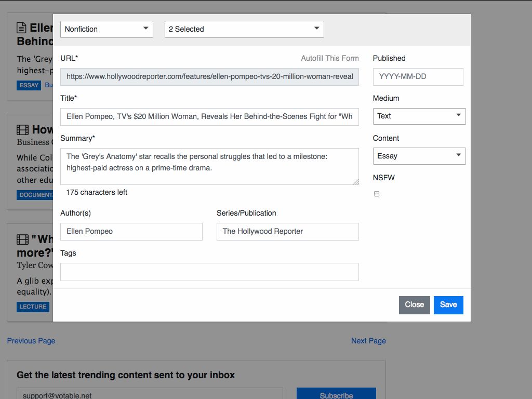
Task: Select the LECTURE tag badge
Action: pos(33,307)
